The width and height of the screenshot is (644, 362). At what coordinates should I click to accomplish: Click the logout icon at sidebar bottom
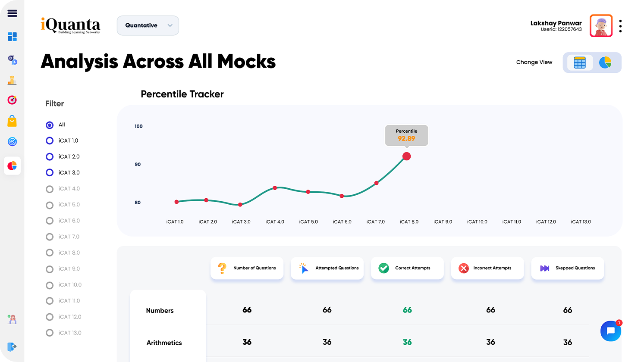[12, 346]
